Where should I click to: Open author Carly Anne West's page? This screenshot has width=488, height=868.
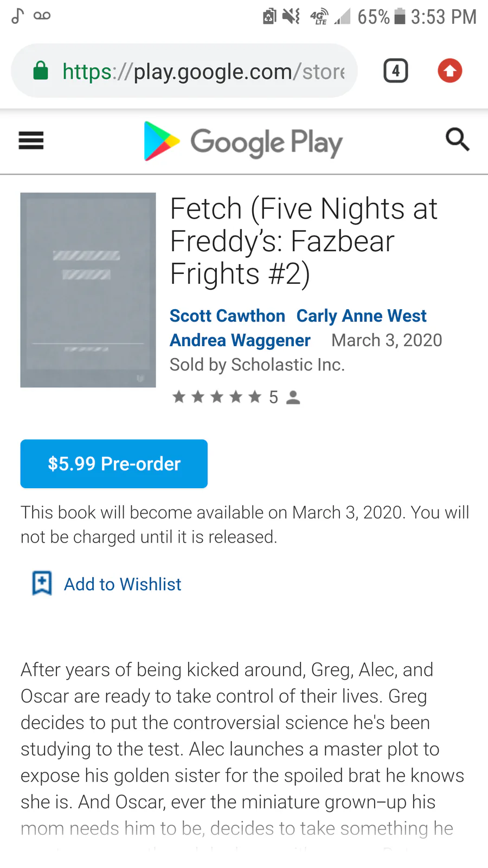point(361,316)
